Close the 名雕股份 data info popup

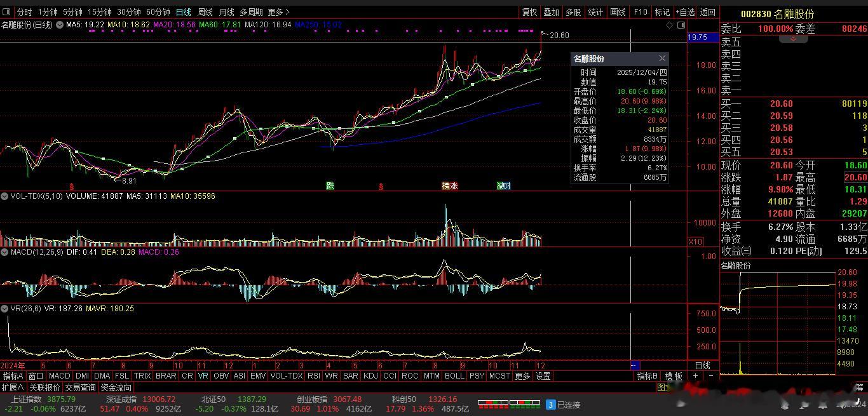[662, 58]
